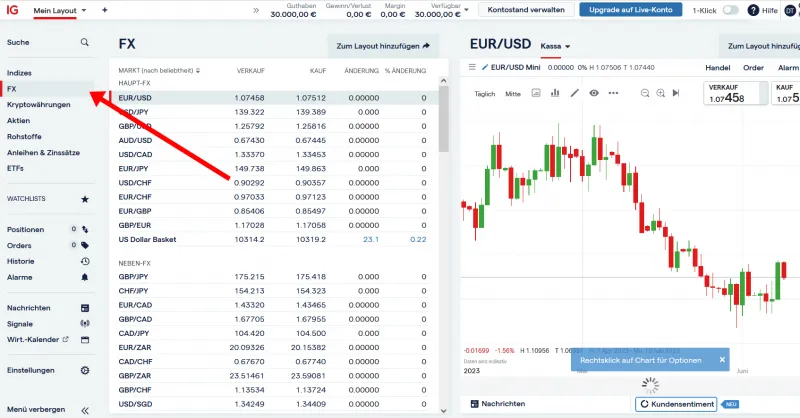Zoom out on the chart
The width and height of the screenshot is (800, 418).
pyautogui.click(x=645, y=93)
